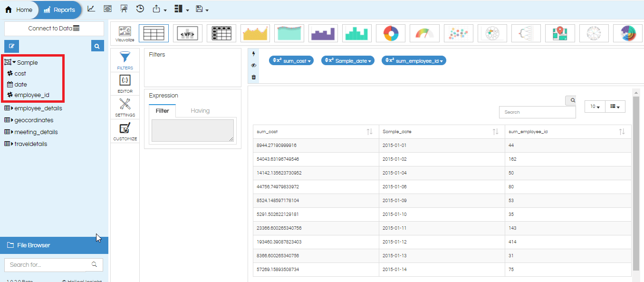Expand the geocordinates table

(12, 120)
